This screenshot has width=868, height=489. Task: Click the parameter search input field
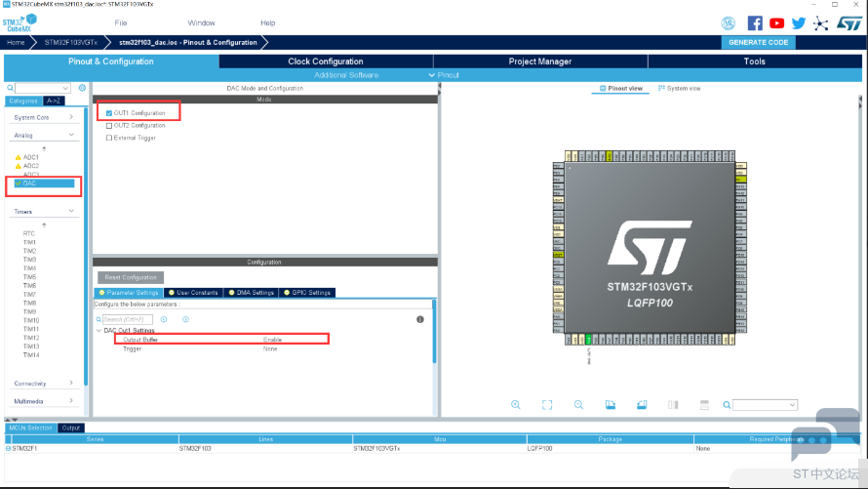128,319
